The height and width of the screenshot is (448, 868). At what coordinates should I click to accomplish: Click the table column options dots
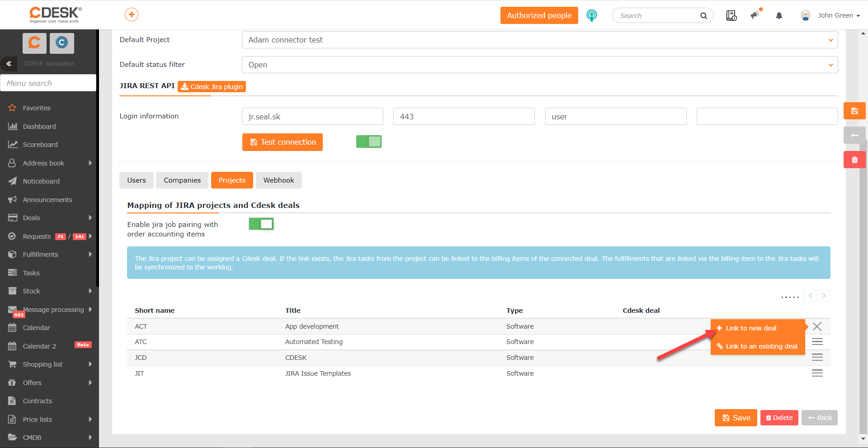click(x=790, y=297)
